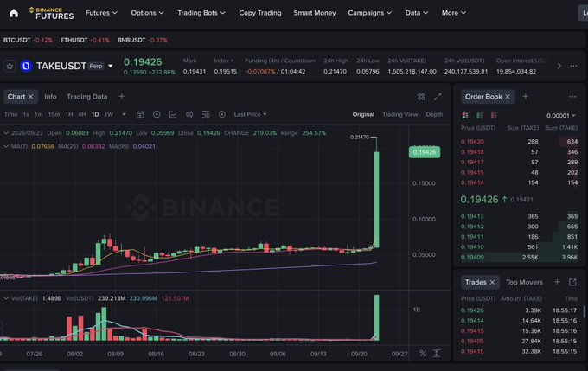588x371 pixels.
Task: Open Order Book more options ellipsis
Action: (572, 97)
